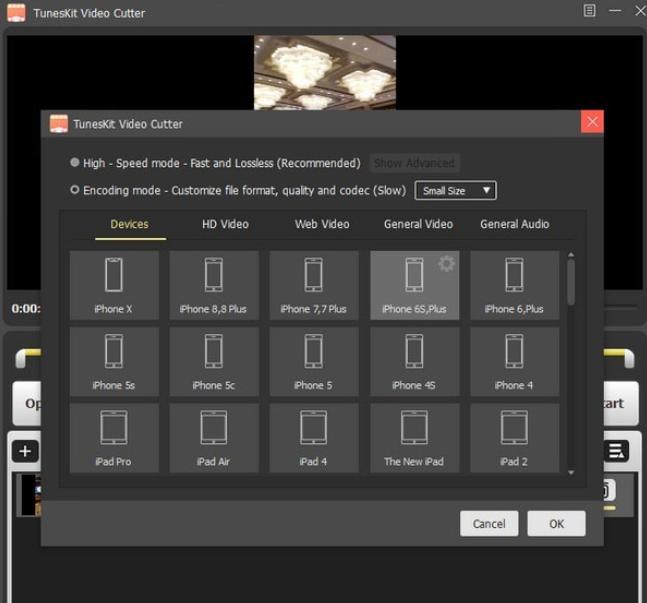Go to the General Video tab
The width and height of the screenshot is (647, 603).
(x=418, y=224)
